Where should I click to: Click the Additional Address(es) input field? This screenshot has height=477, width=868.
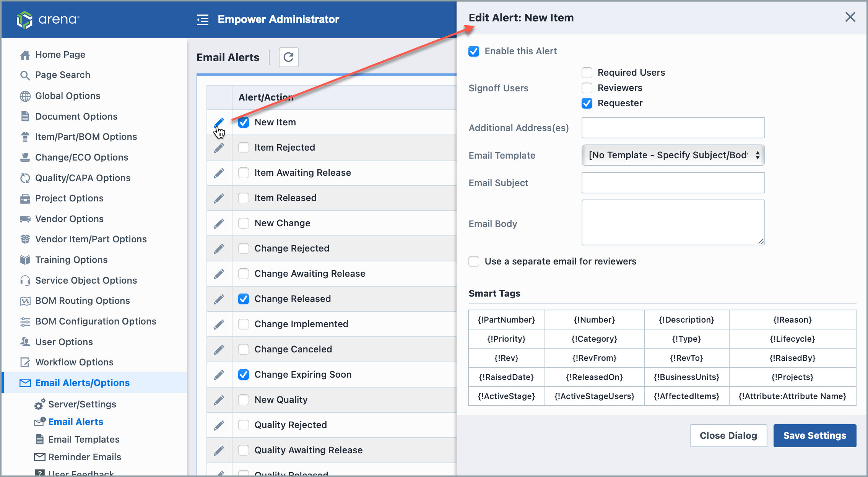click(x=673, y=128)
